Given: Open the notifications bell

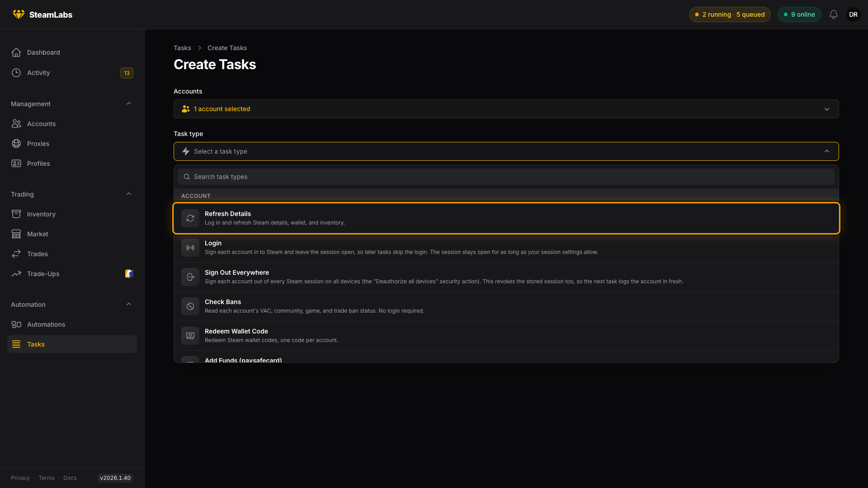Looking at the screenshot, I should [x=834, y=14].
